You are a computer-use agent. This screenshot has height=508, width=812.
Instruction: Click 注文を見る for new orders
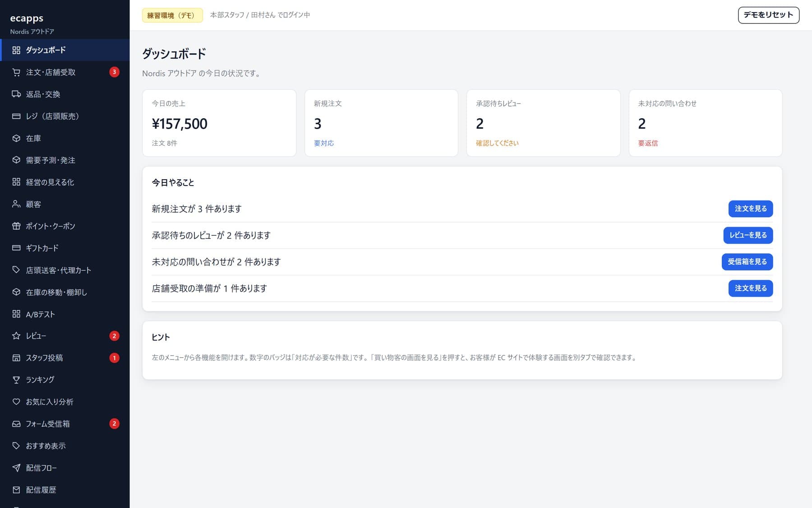751,209
